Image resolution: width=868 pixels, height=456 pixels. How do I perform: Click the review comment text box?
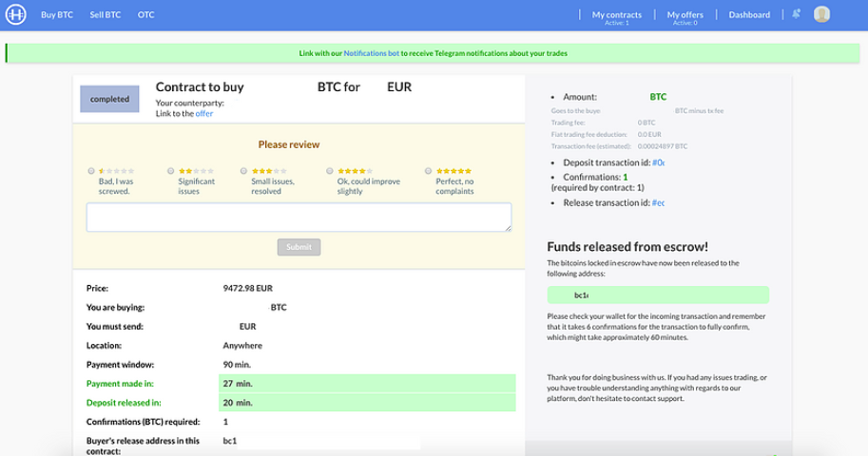click(299, 217)
